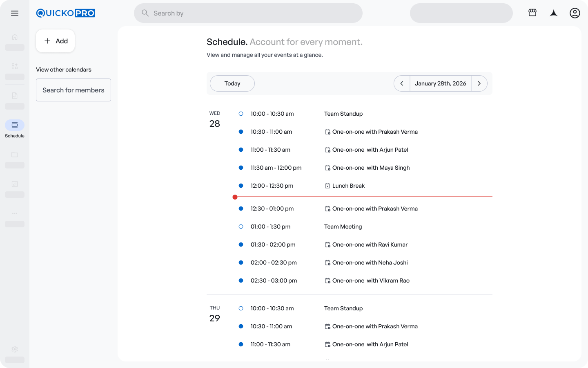Click the document checkmark sidebar icon
This screenshot has width=588, height=368.
(15, 96)
